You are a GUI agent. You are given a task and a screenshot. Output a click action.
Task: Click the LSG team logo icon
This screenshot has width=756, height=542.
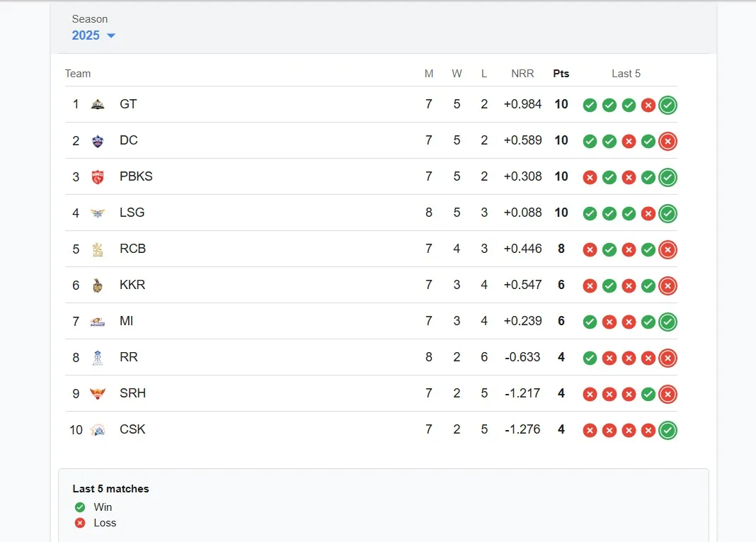[98, 213]
